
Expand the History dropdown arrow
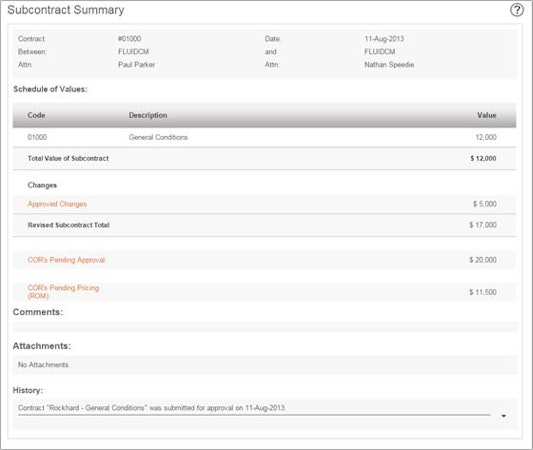(x=504, y=416)
